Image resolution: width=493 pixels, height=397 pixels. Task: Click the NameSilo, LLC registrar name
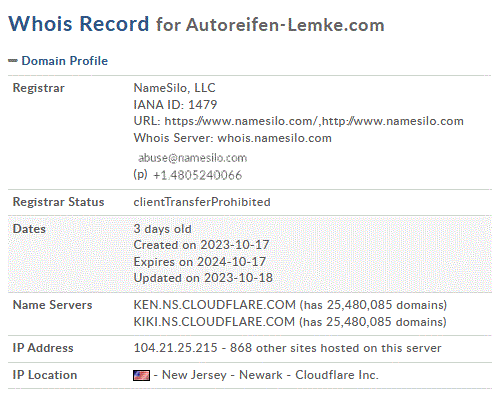pos(175,88)
